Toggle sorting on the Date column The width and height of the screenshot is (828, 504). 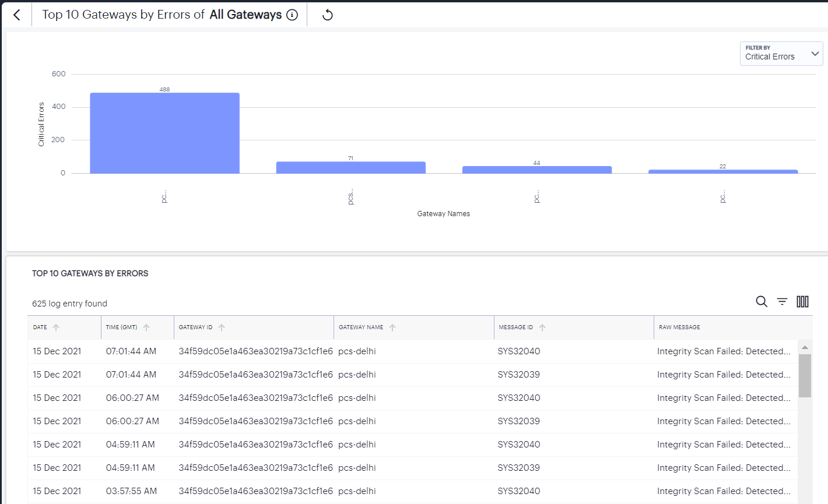(56, 327)
